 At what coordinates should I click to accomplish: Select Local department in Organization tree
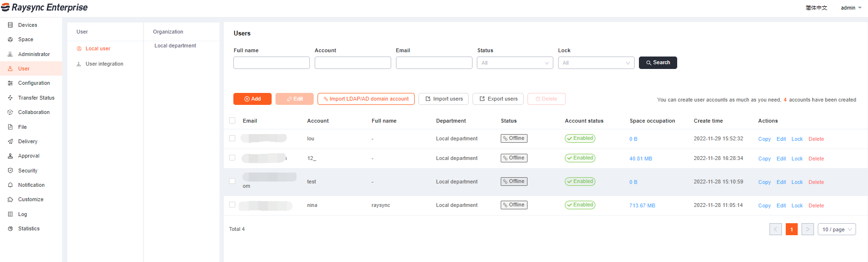(175, 46)
